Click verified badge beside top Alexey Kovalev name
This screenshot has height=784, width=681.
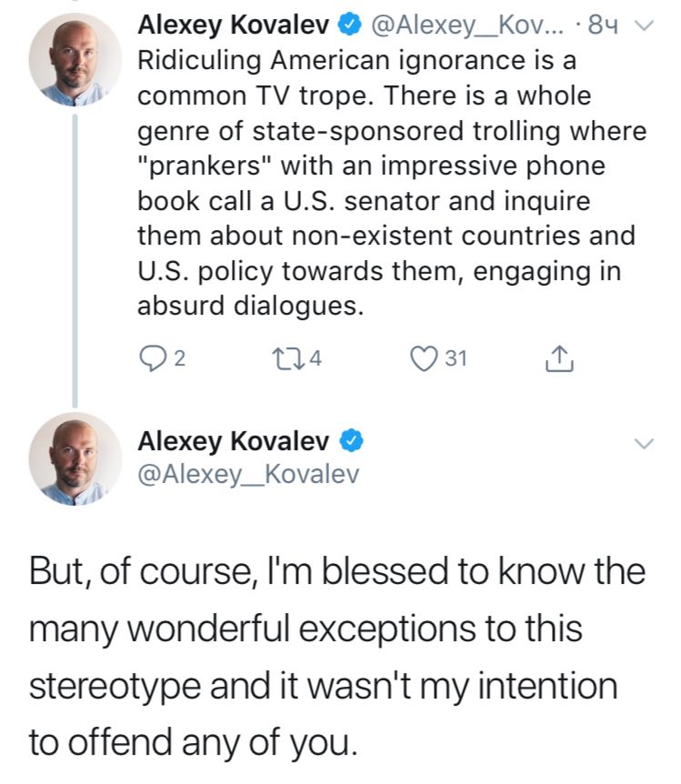click(350, 25)
